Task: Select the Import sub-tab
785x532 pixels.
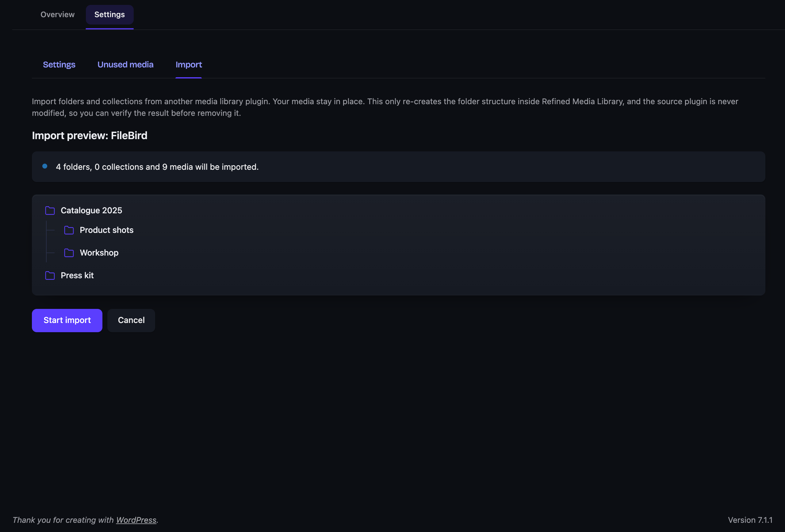Action: pos(189,64)
